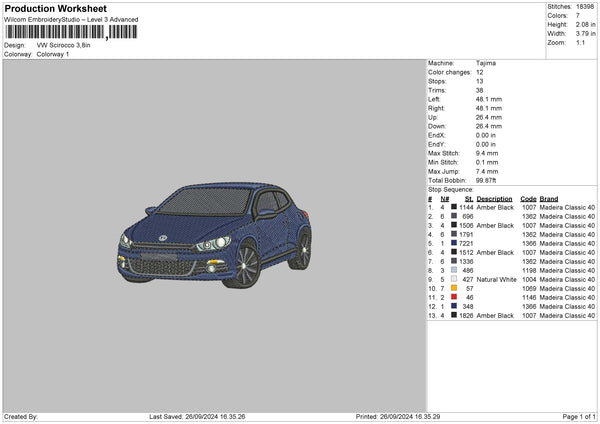This screenshot has height=424, width=600.
Task: Click the Code column header
Action: click(528, 198)
